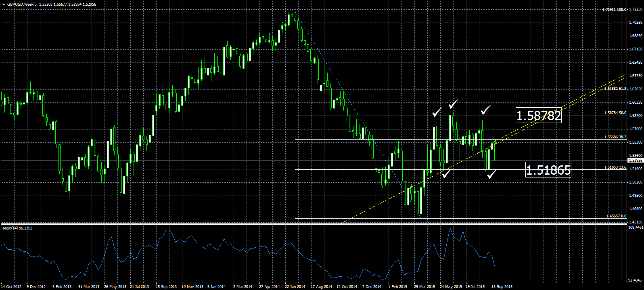Click the rightmost checkmark above the 50.0 level
The width and height of the screenshot is (644, 290).
[485, 110]
